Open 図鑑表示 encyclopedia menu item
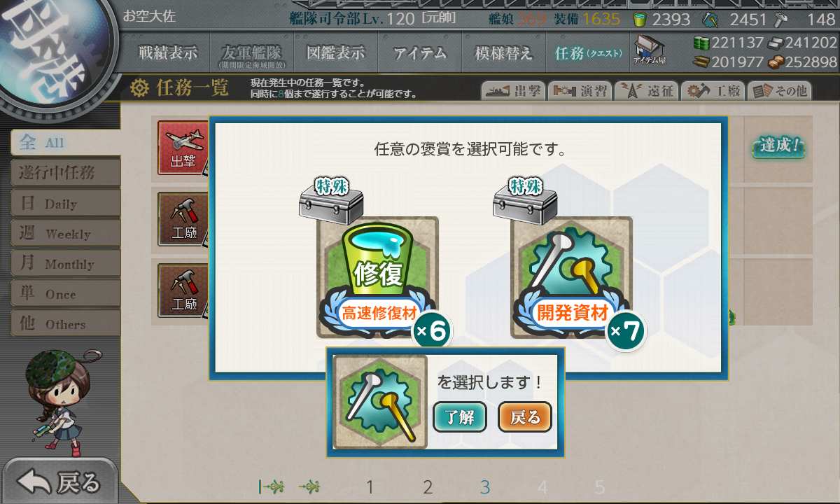This screenshot has width=840, height=504. (x=336, y=52)
